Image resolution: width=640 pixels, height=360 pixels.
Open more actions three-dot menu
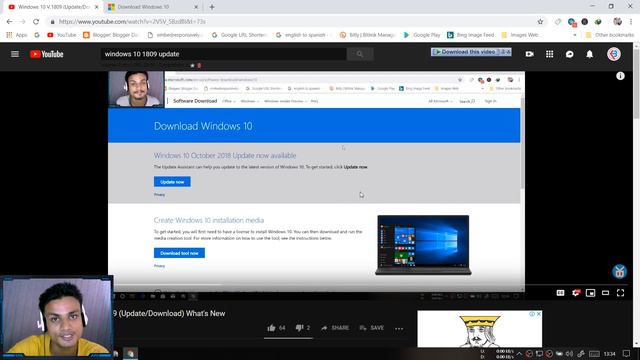399,328
